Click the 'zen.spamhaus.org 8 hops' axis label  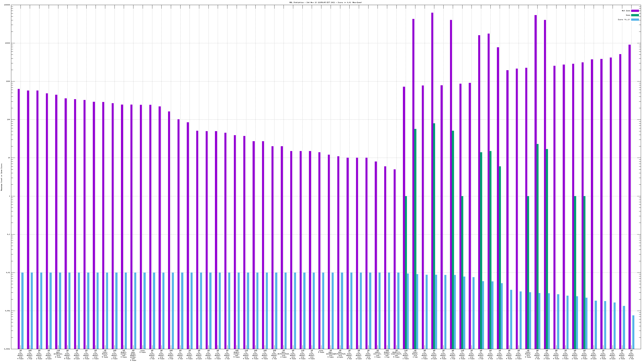coord(58,354)
